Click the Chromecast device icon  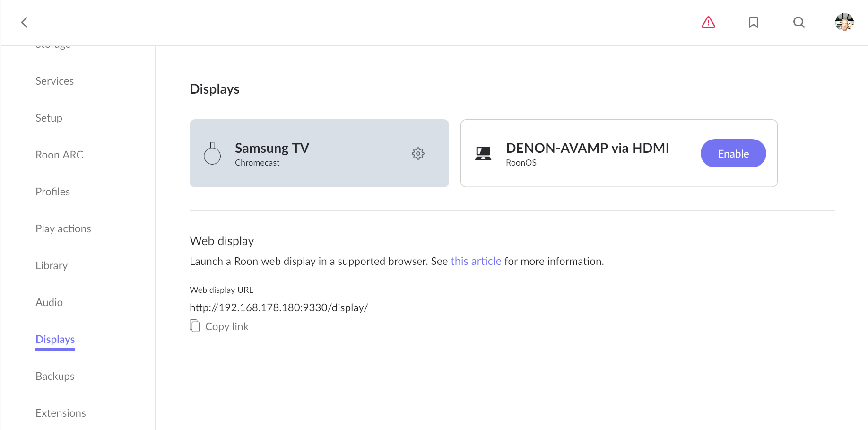point(212,153)
